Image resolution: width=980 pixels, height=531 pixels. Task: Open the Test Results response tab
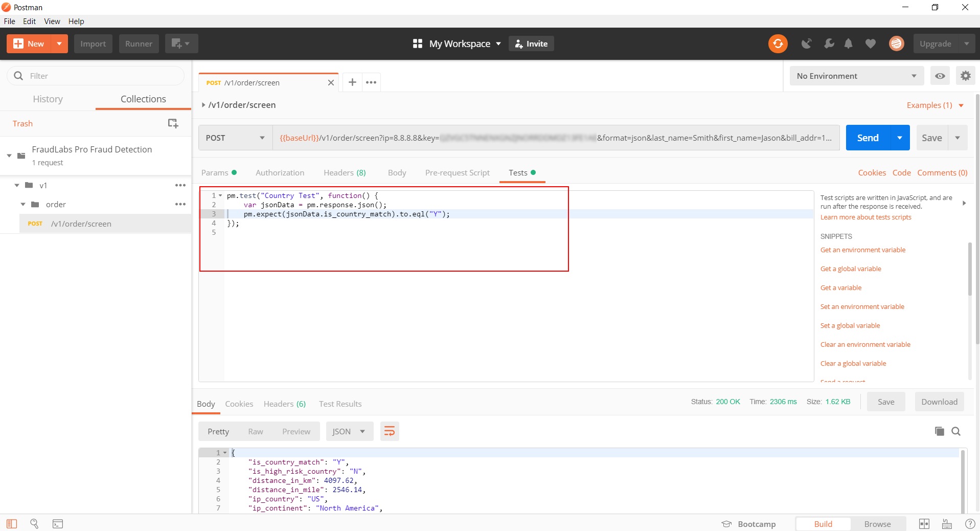click(340, 404)
